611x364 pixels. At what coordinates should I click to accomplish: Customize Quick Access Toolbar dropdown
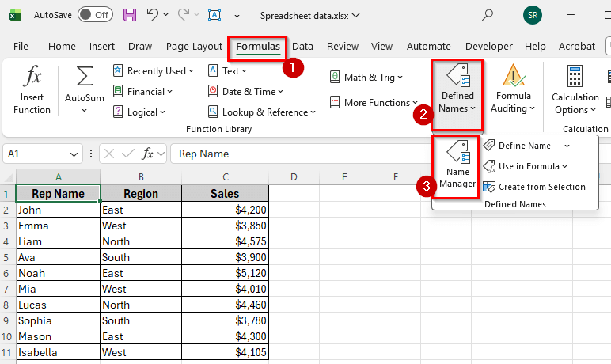click(237, 15)
